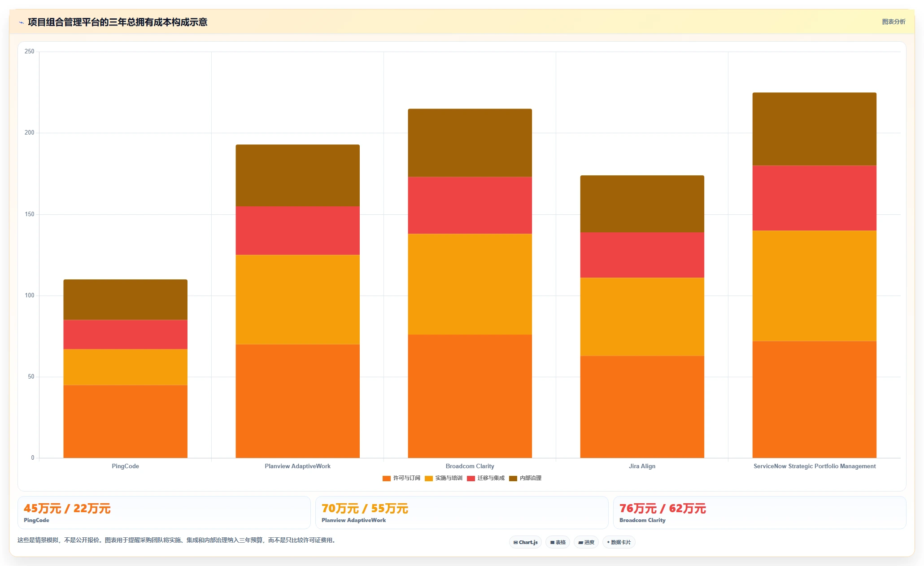Select Planview AdaptiveWork's red 迁移与集成 segment
This screenshot has height=566, width=924.
click(298, 231)
